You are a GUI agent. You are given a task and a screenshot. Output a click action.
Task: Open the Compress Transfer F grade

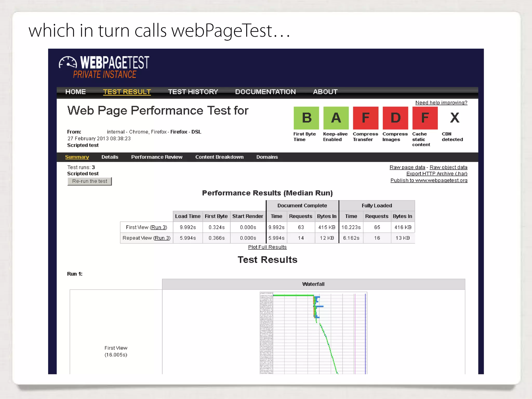[365, 118]
